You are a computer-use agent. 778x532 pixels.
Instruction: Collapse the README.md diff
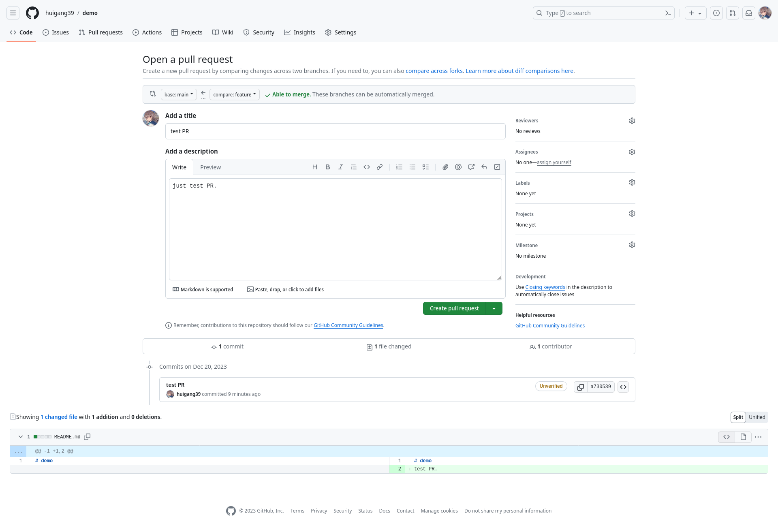(x=21, y=437)
